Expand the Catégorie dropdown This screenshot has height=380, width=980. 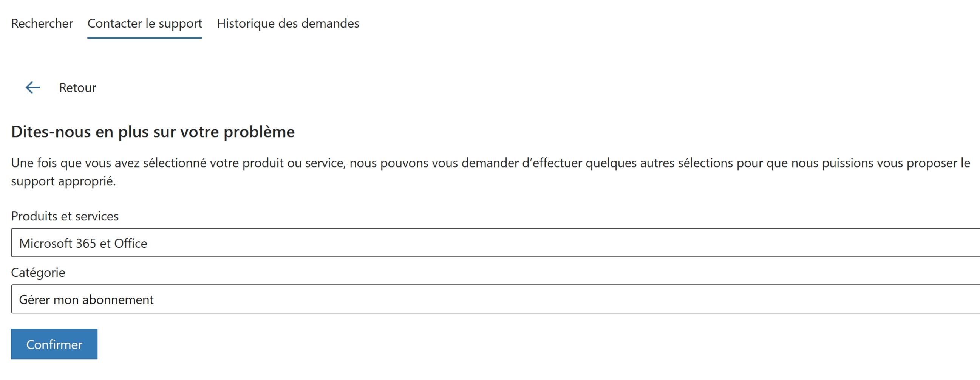[x=495, y=299]
